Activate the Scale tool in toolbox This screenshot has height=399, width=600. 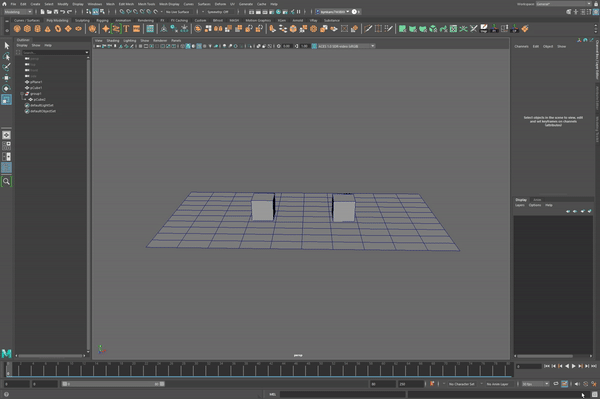click(x=7, y=100)
